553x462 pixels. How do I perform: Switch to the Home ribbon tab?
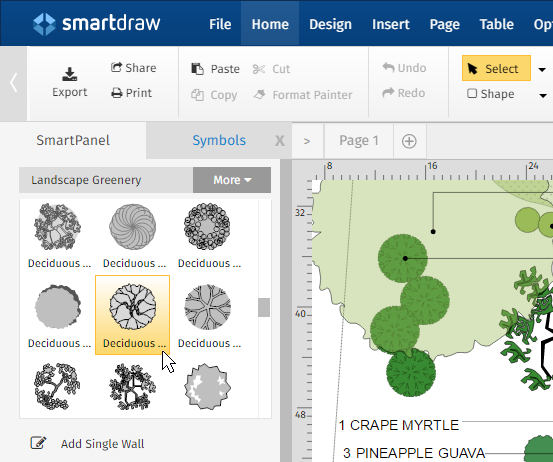270,24
